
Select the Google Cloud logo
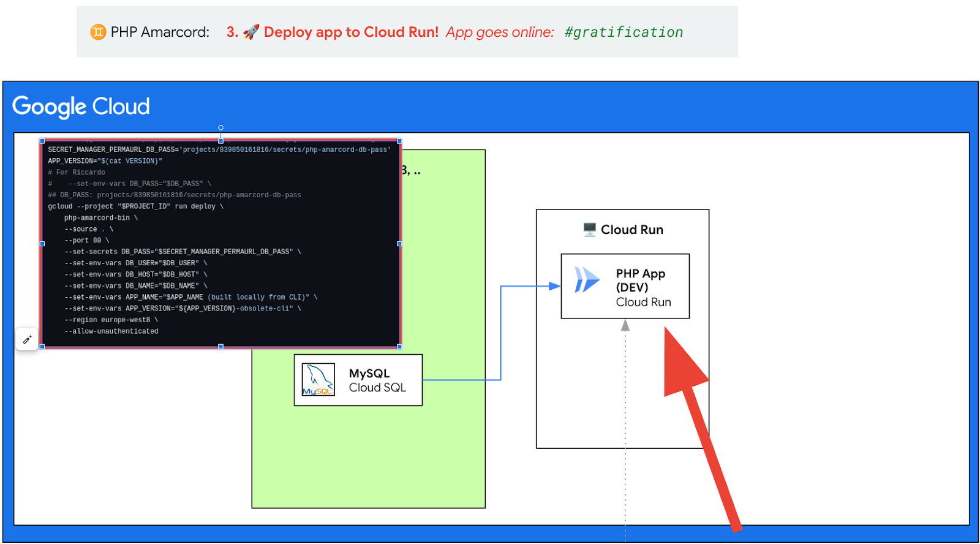click(81, 107)
